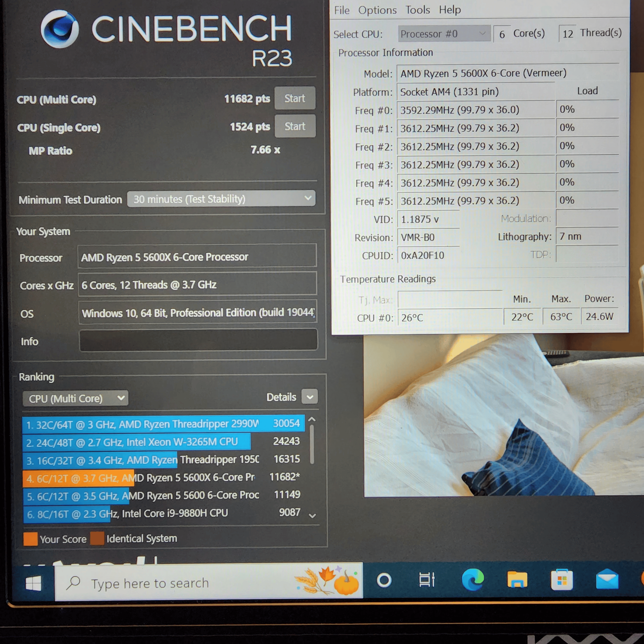Open Task View from the taskbar
Screen dimensions: 644x644
click(427, 580)
